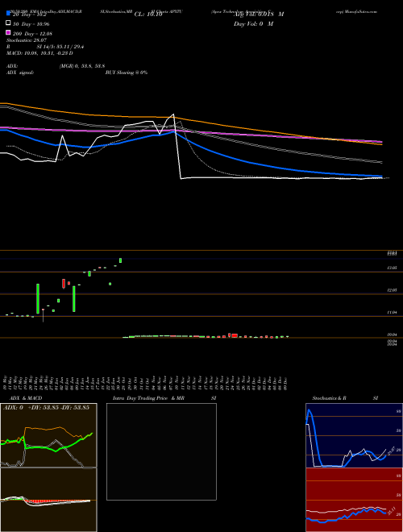Viewport: 403px width, 532px height.
Task: Click the blue 20 Day legend swatch
Action: 8,14
